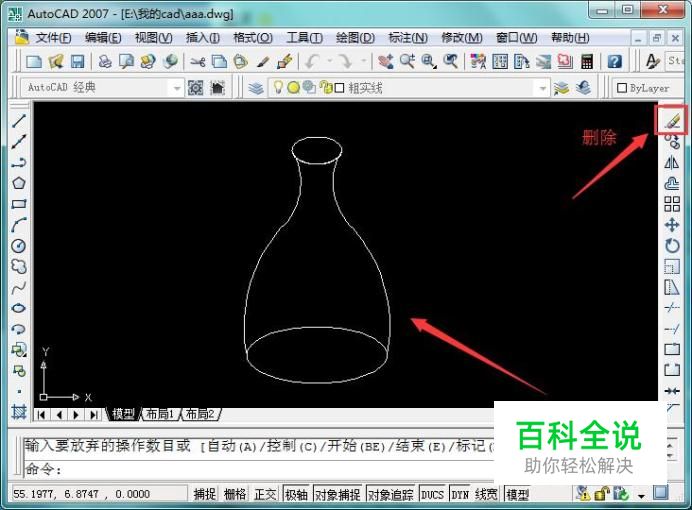Click the Offset tool
This screenshot has width=692, height=510.
[672, 183]
